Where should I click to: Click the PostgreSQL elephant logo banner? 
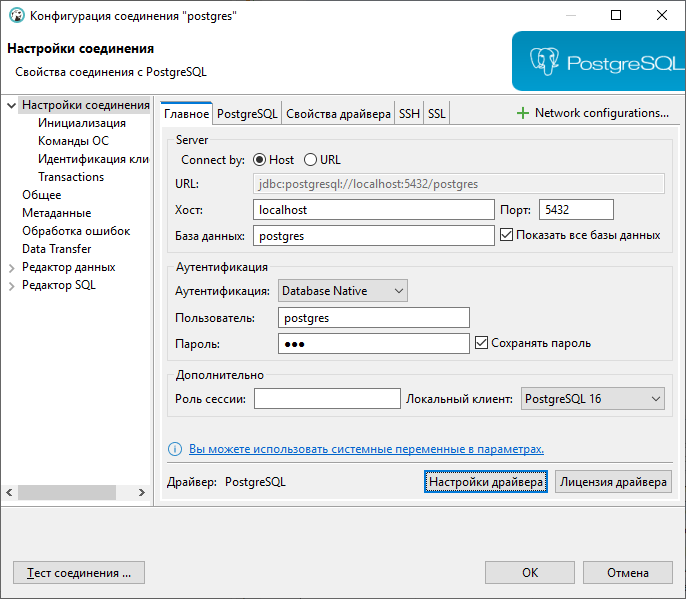tap(598, 61)
